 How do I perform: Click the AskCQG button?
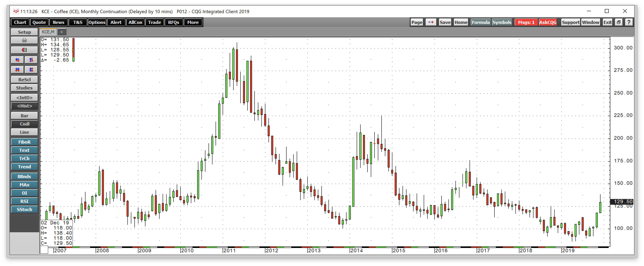[x=548, y=22]
